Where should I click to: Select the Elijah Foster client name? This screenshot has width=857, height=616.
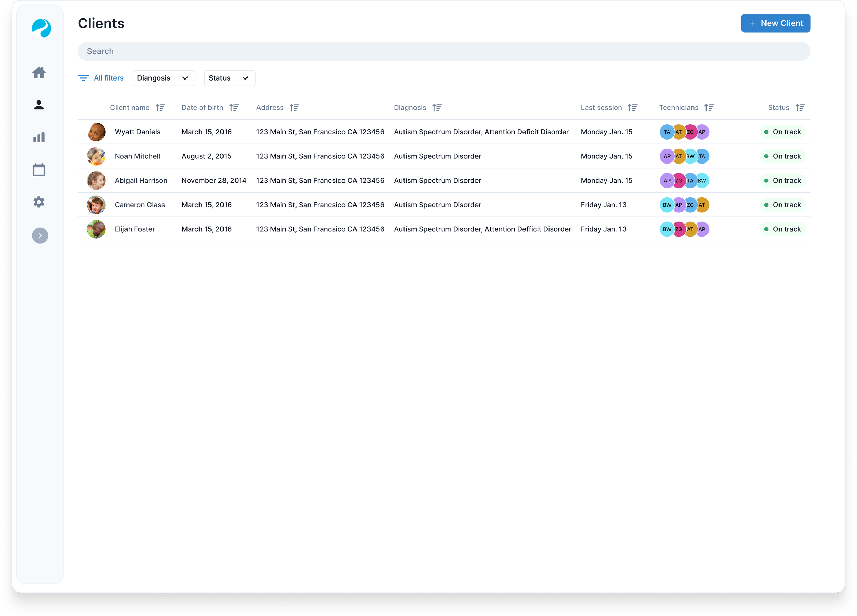135,229
